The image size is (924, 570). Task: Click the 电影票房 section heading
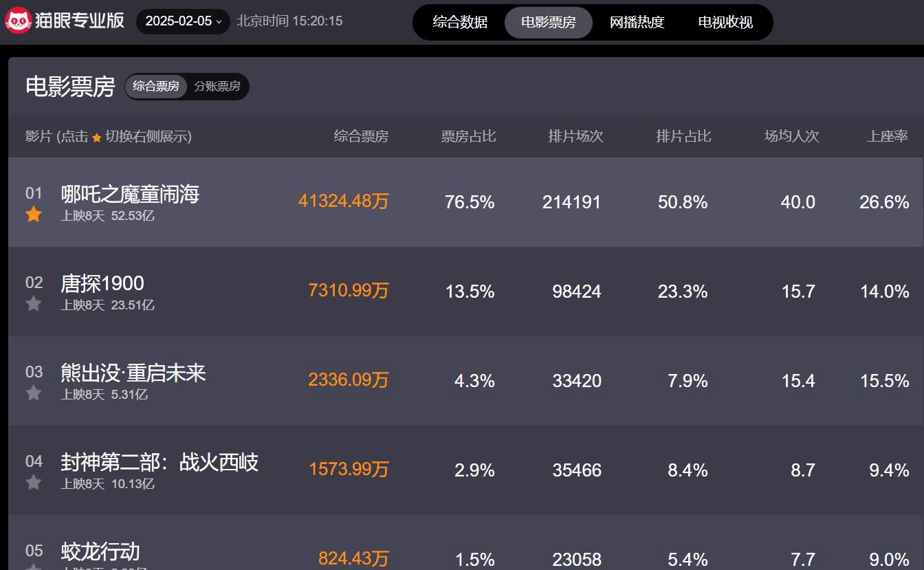pyautogui.click(x=70, y=87)
